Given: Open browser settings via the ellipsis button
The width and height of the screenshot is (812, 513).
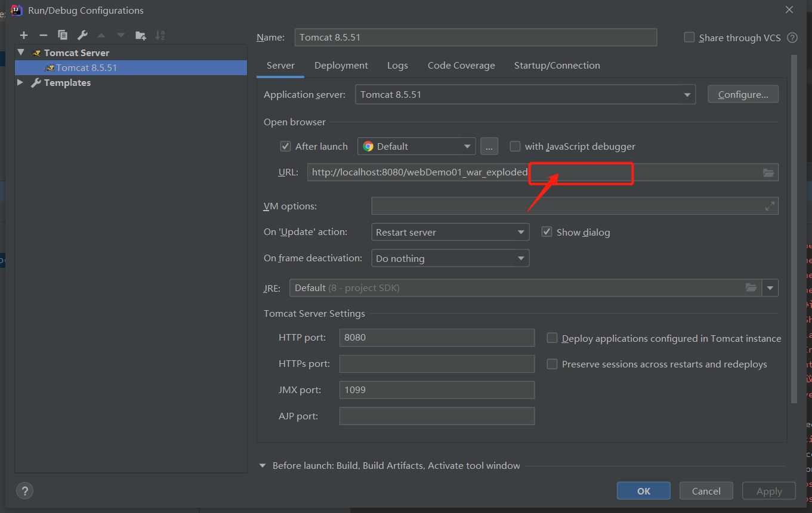Looking at the screenshot, I should click(x=489, y=146).
